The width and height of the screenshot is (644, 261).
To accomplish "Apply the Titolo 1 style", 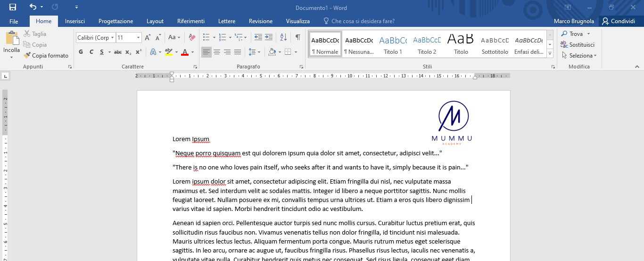I will point(393,44).
